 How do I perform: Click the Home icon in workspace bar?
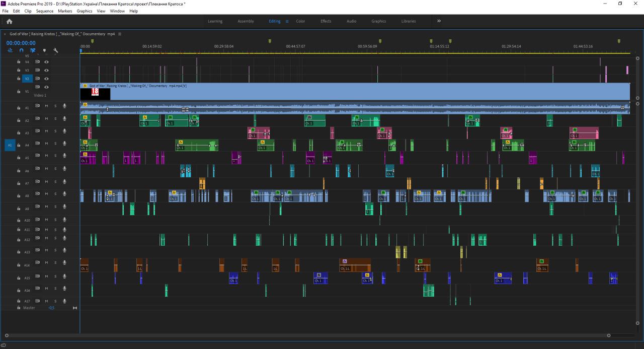coord(9,21)
